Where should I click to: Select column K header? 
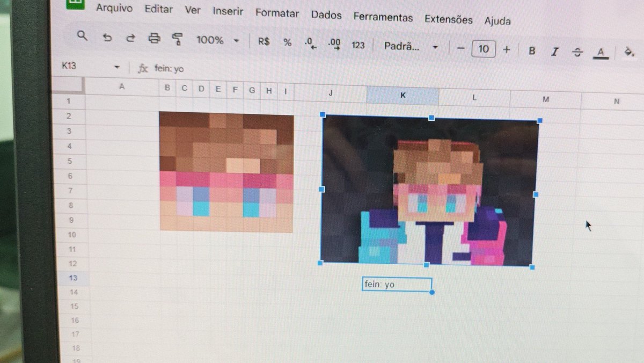[403, 95]
